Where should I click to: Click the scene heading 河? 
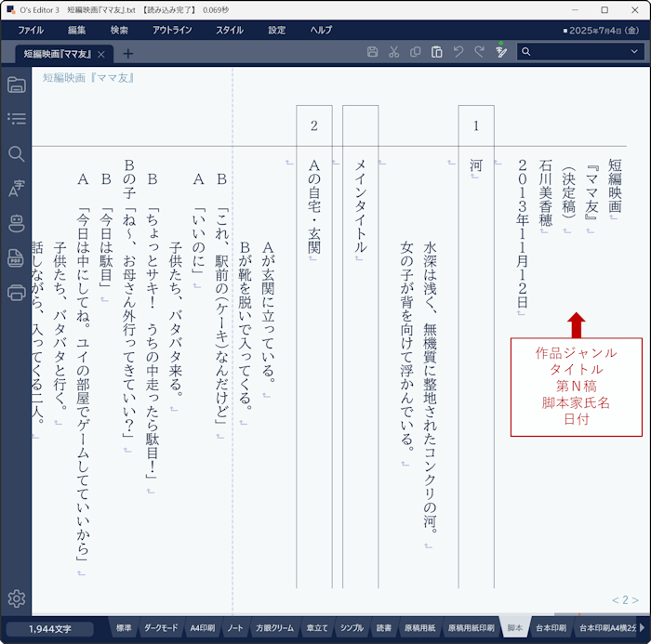click(476, 165)
